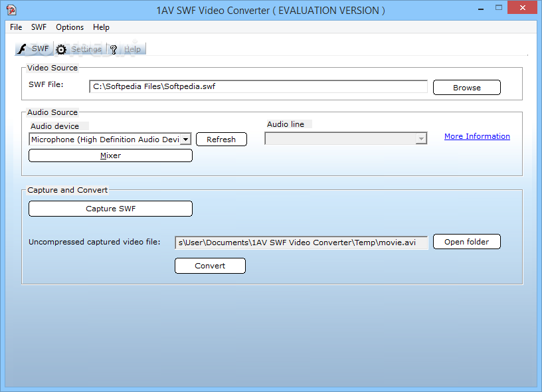Switch to the Settings tab
The width and height of the screenshot is (542, 392).
80,49
